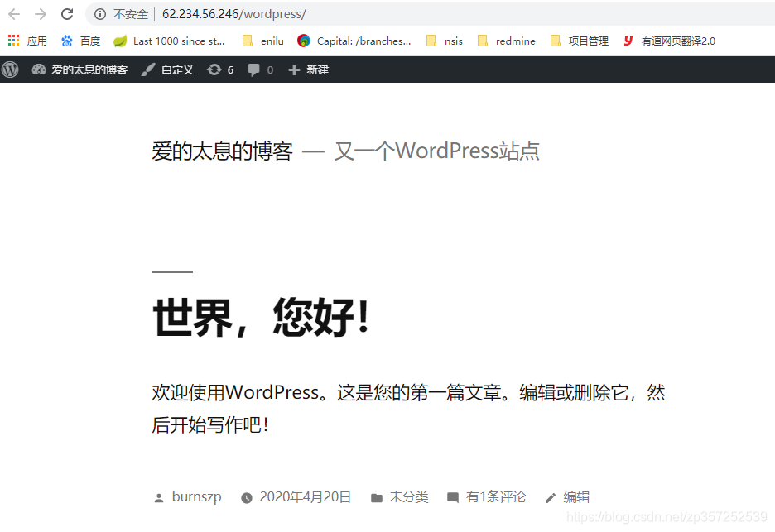Select the address bar URL field
Image resolution: width=775 pixels, height=532 pixels.
[x=430, y=14]
